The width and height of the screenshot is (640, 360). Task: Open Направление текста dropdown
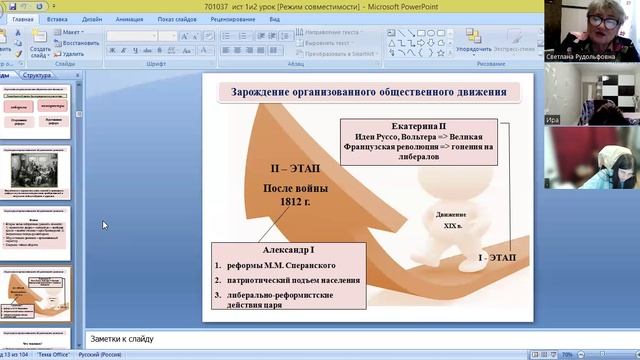click(x=329, y=32)
